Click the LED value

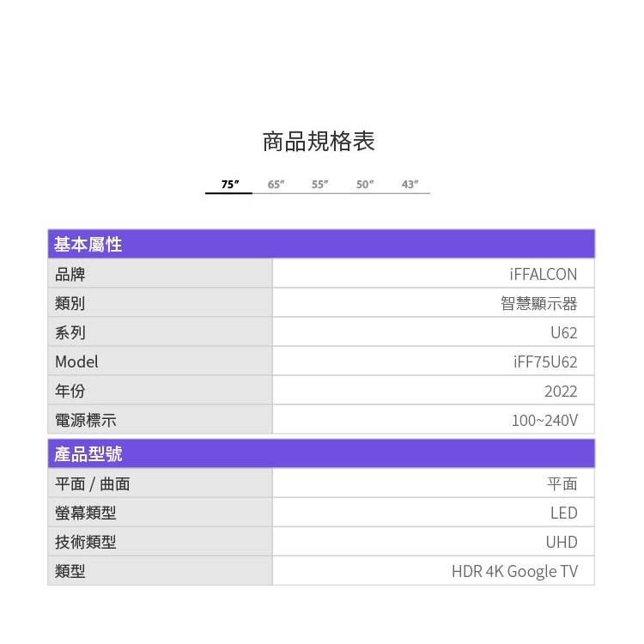tap(564, 513)
